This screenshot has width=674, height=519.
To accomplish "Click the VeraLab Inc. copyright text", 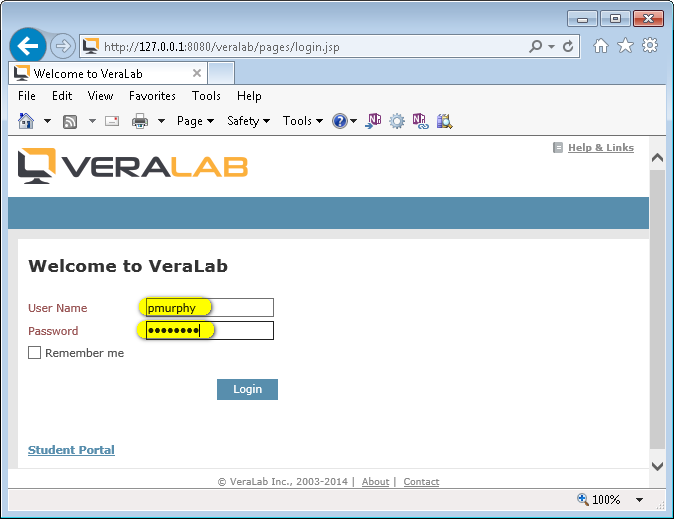I will point(283,482).
